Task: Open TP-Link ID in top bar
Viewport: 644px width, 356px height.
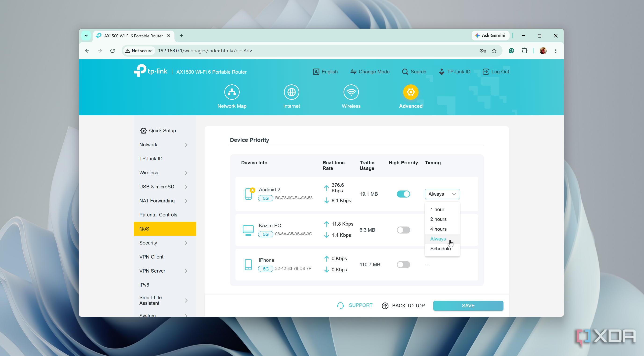Action: pos(455,72)
